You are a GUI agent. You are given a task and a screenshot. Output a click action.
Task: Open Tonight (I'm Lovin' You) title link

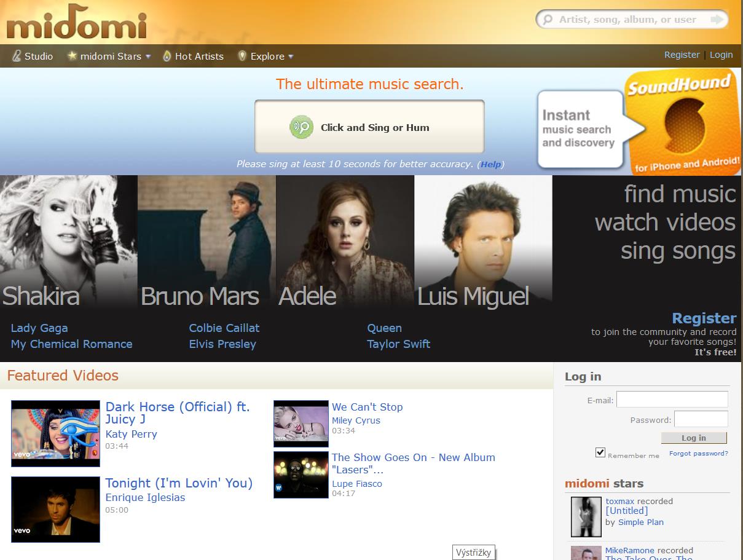click(179, 483)
